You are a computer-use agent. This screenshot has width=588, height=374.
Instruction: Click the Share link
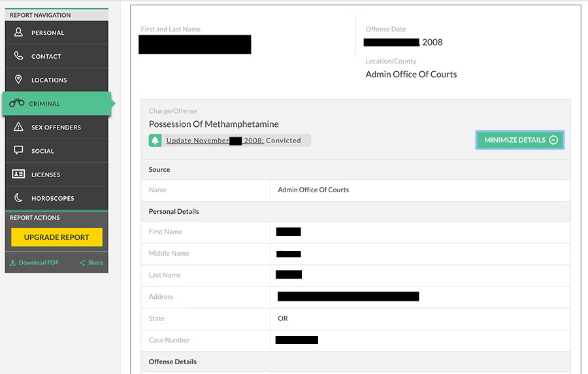[x=91, y=263]
